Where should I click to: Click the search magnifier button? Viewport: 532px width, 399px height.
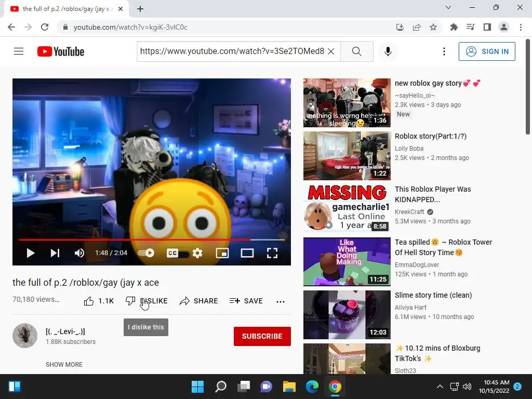[356, 51]
